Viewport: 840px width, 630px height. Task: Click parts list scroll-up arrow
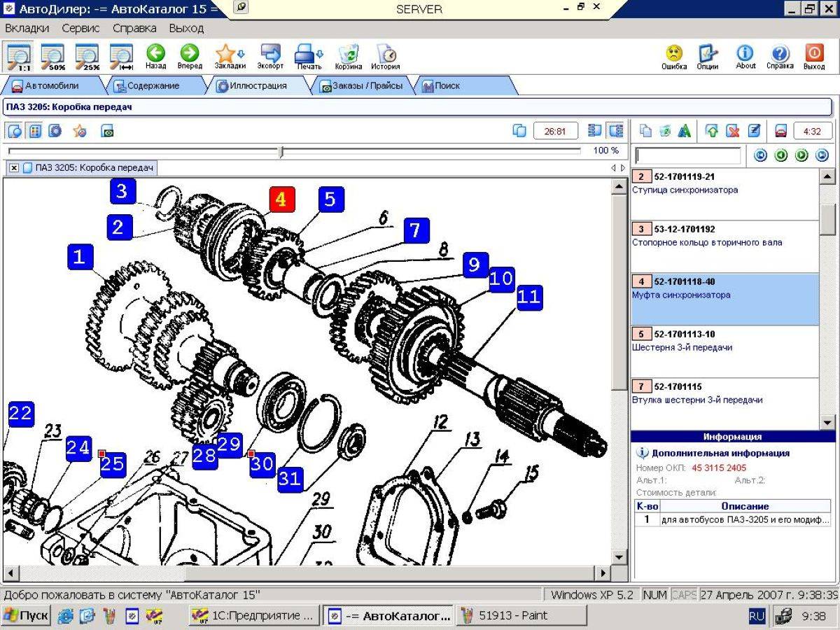pyautogui.click(x=827, y=176)
